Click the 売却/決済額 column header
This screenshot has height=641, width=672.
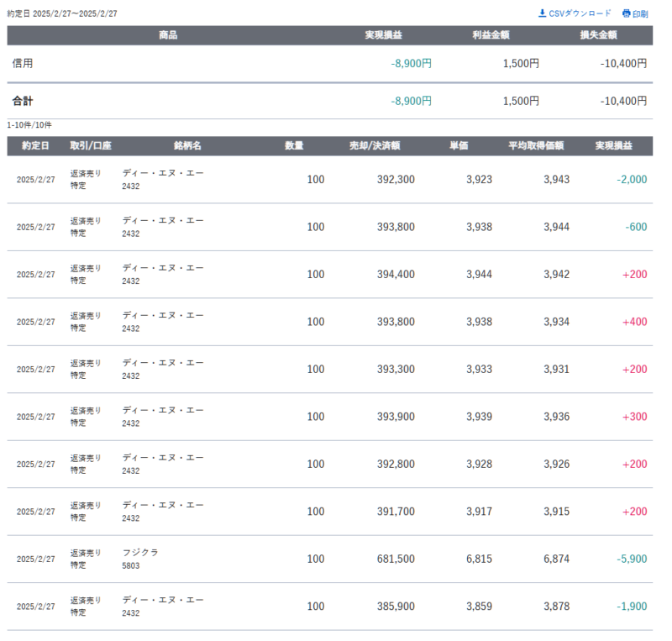(375, 145)
